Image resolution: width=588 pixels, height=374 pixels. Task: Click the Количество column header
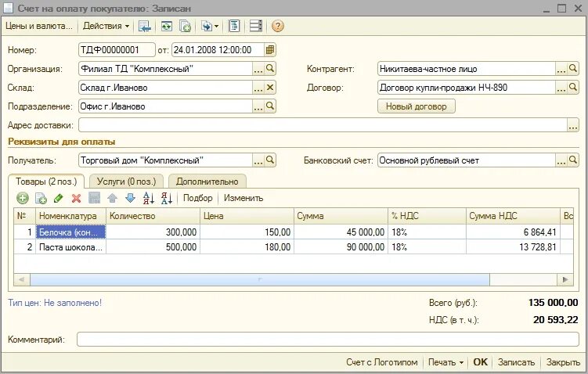[x=153, y=216]
